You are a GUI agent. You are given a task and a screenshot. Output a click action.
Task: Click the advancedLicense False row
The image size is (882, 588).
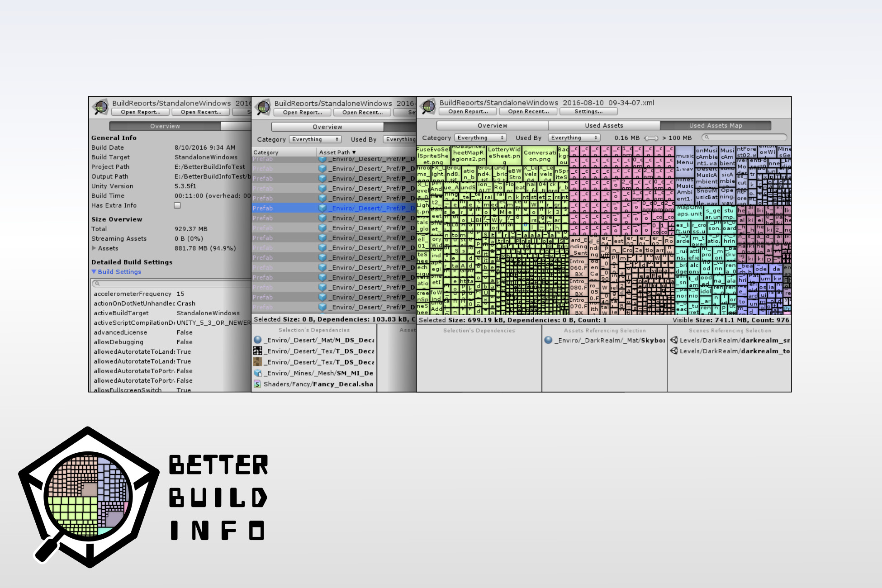coord(171,332)
